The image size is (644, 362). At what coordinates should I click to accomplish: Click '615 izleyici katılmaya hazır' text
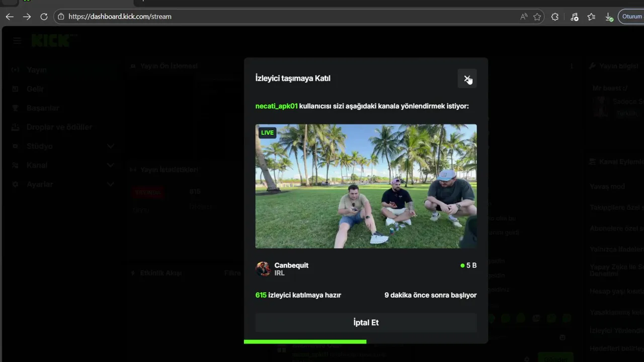click(298, 295)
